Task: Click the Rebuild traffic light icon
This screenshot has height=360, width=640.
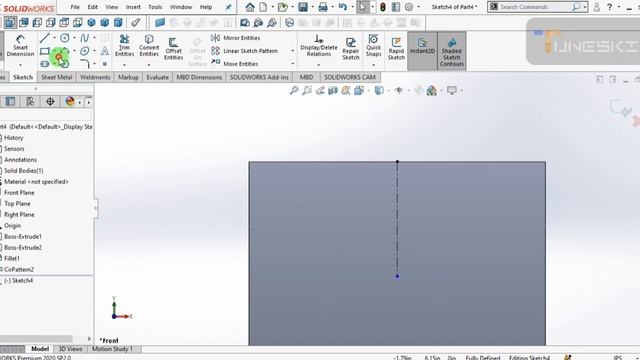Action: tap(383, 7)
